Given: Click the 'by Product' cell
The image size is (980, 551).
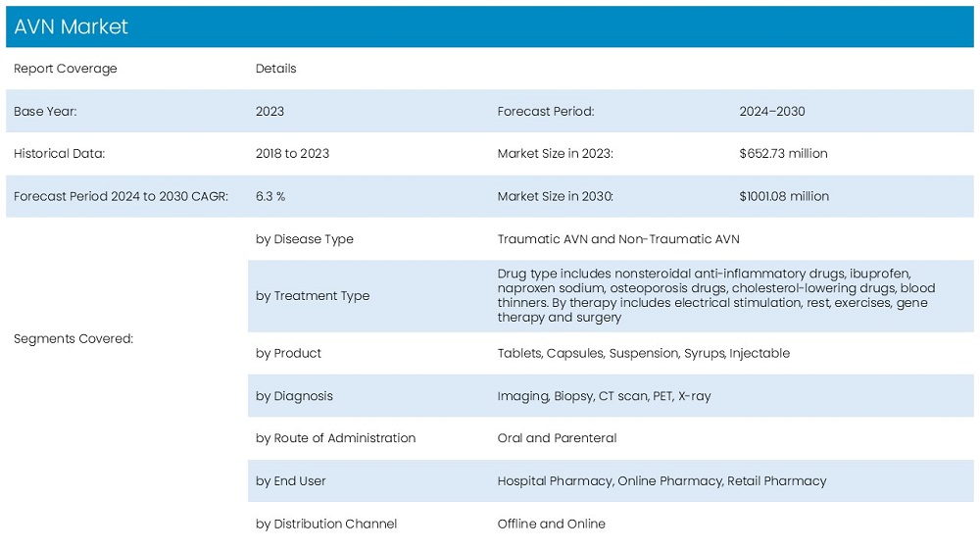Looking at the screenshot, I should pyautogui.click(x=288, y=353).
